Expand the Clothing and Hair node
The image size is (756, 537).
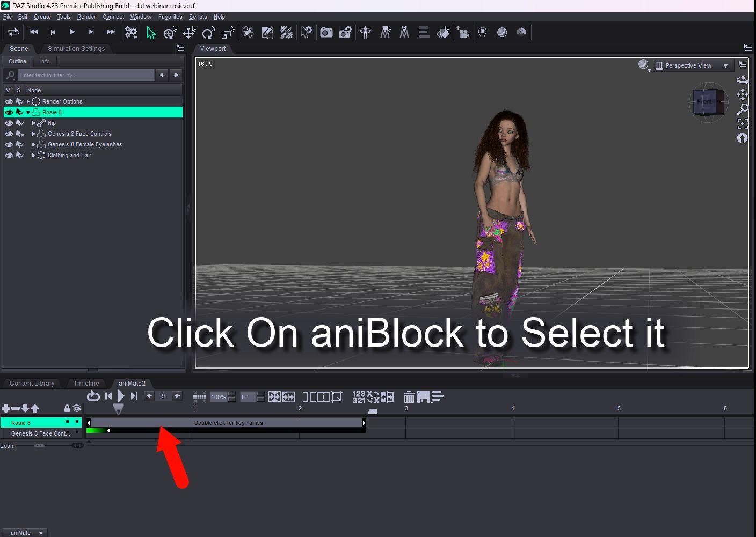point(34,155)
